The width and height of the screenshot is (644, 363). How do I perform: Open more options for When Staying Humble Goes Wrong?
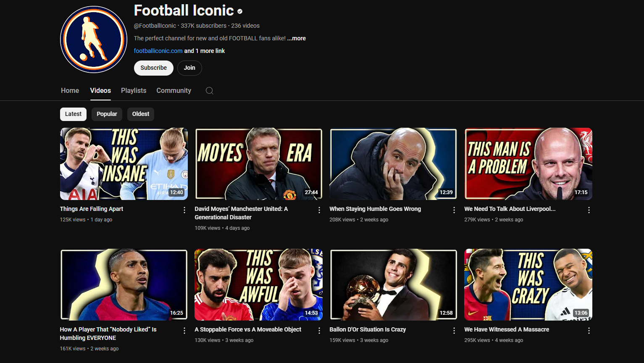(454, 210)
